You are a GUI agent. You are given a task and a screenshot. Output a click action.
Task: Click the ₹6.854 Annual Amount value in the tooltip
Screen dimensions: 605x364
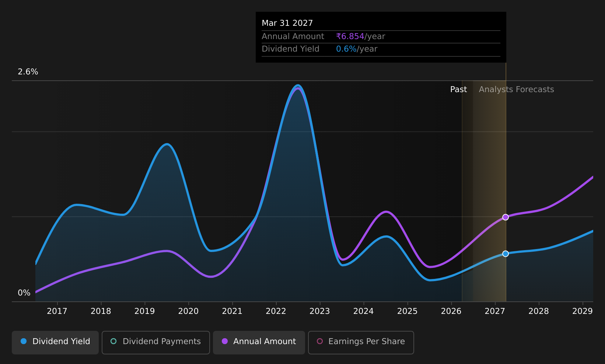click(350, 36)
